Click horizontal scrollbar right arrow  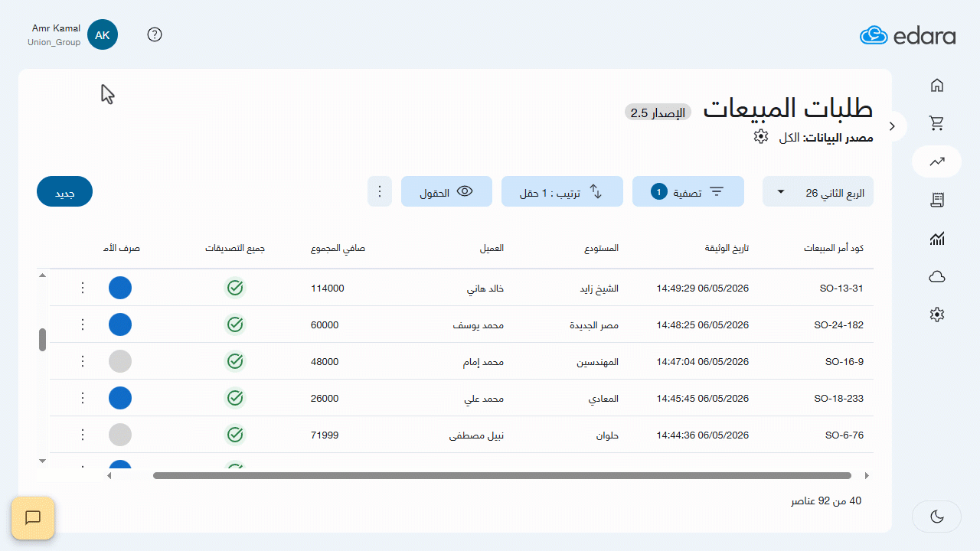(x=867, y=475)
